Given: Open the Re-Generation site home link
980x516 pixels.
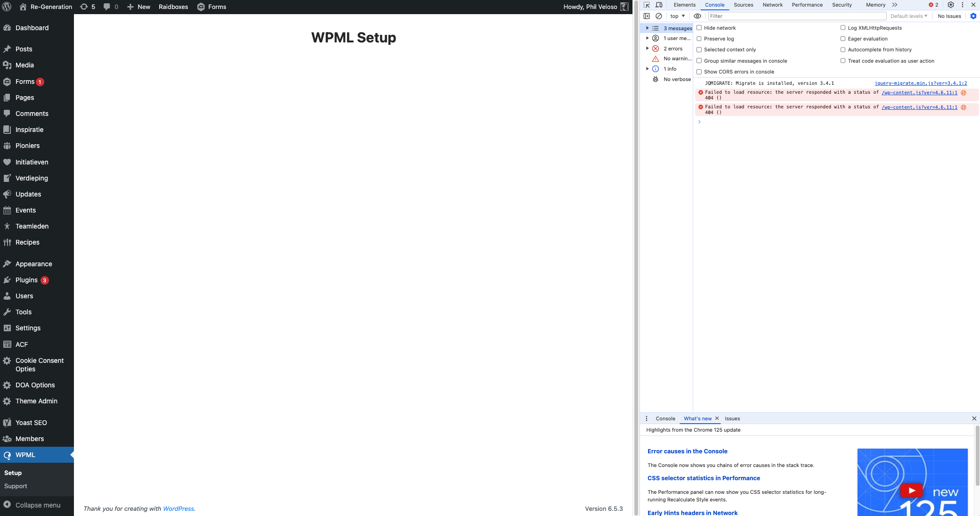Looking at the screenshot, I should tap(46, 7).
